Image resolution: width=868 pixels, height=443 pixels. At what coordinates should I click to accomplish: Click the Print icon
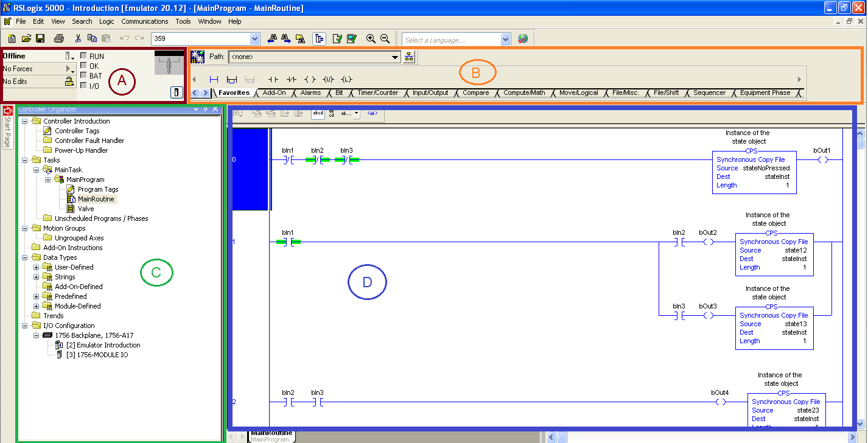pyautogui.click(x=59, y=38)
